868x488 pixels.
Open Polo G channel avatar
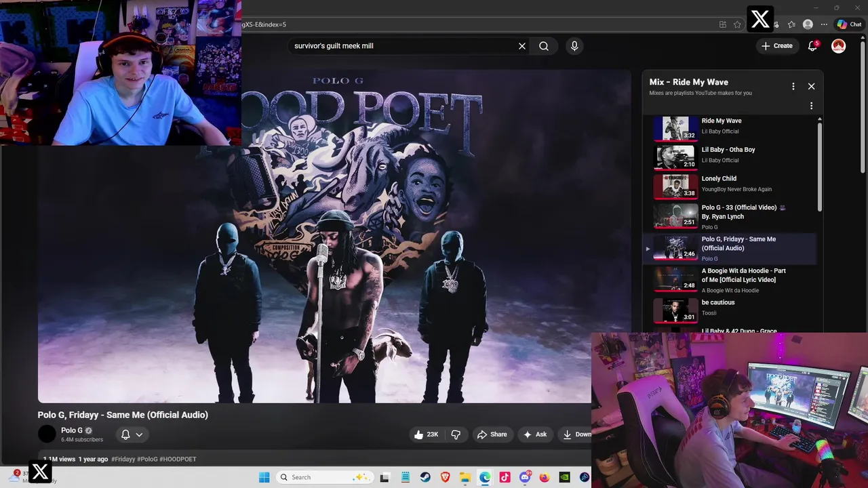[x=47, y=434]
